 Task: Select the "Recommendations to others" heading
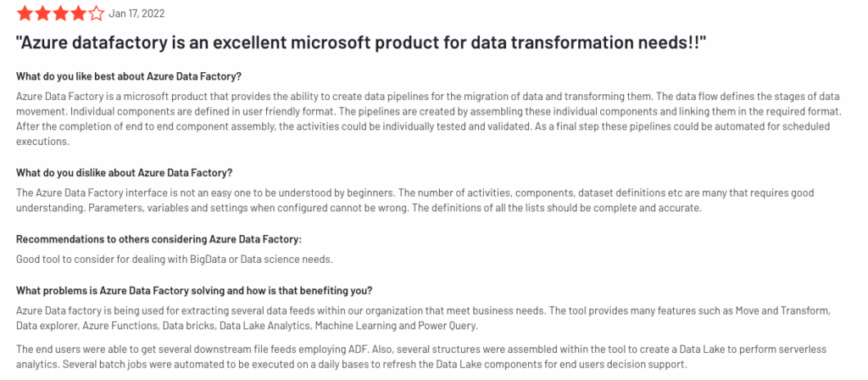pyautogui.click(x=159, y=239)
